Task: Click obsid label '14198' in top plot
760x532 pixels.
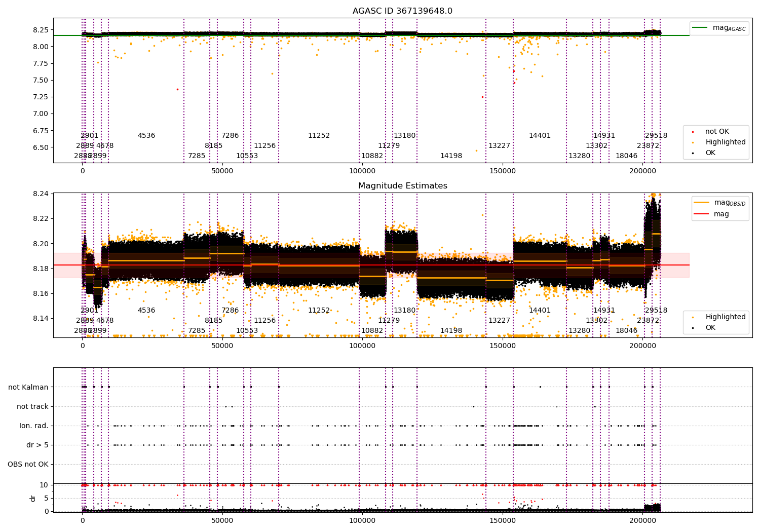Action: pos(451,156)
